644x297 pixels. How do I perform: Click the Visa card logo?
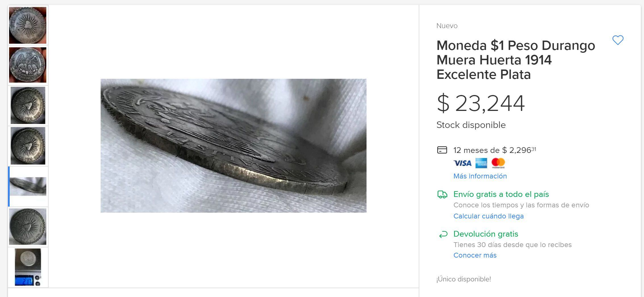coord(462,163)
